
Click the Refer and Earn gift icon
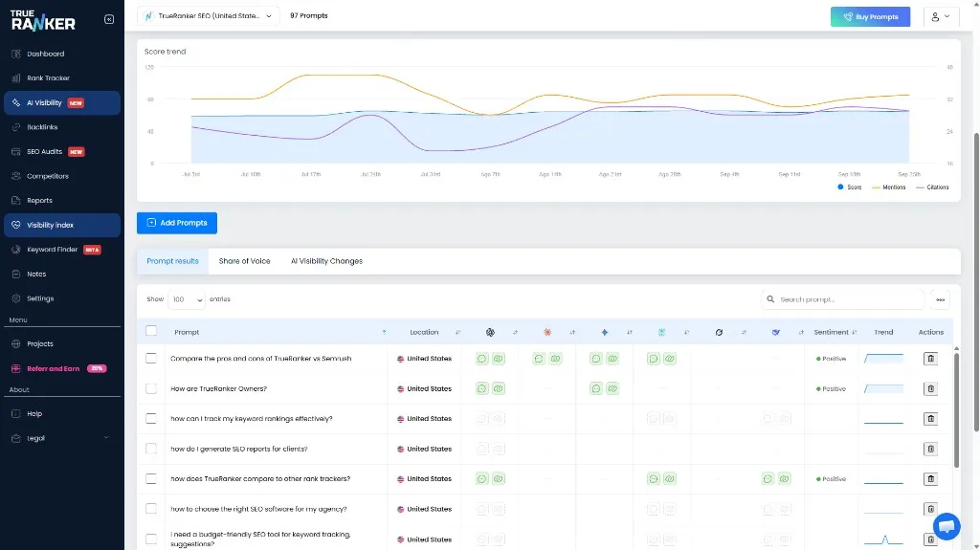(x=16, y=369)
